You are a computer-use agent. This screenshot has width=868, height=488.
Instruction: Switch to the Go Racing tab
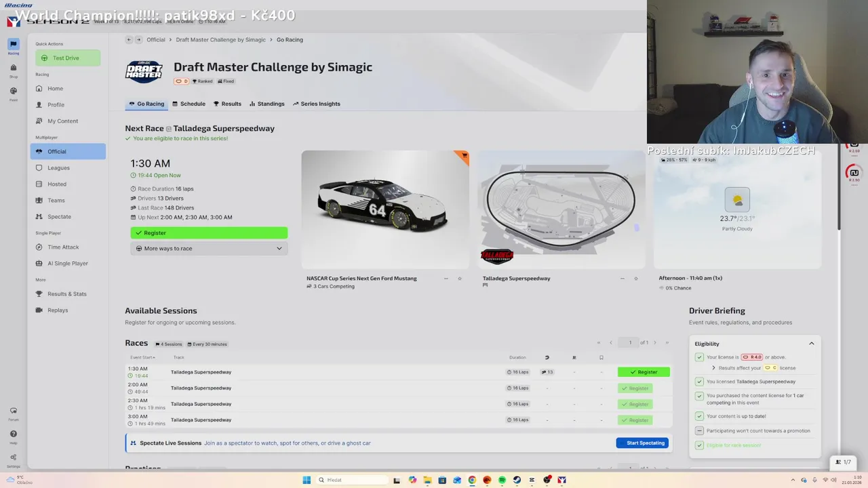click(146, 104)
